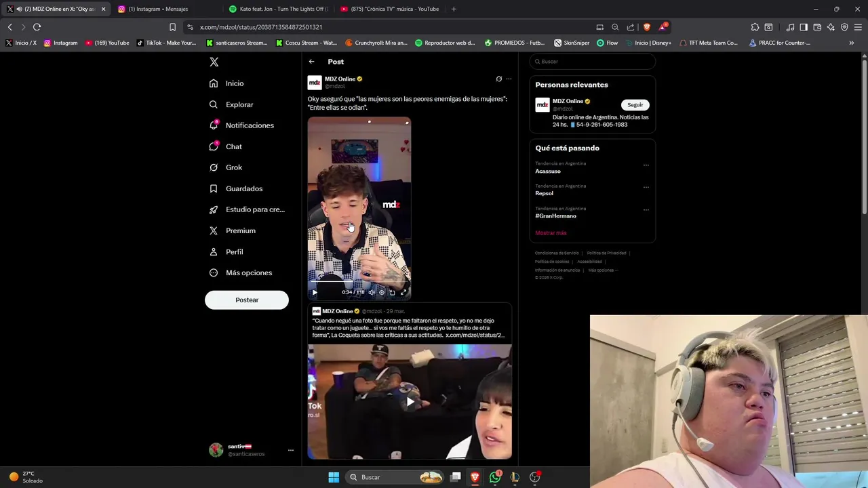The image size is (868, 488).
Task: Open the Repsol trend
Action: [x=544, y=194]
